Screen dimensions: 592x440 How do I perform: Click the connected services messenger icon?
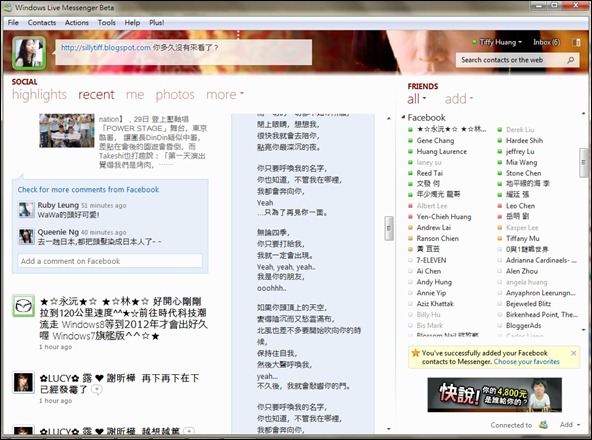543,425
